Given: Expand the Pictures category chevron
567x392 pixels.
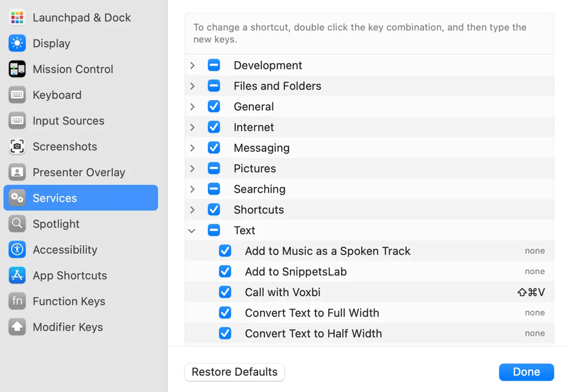Looking at the screenshot, I should (x=192, y=168).
